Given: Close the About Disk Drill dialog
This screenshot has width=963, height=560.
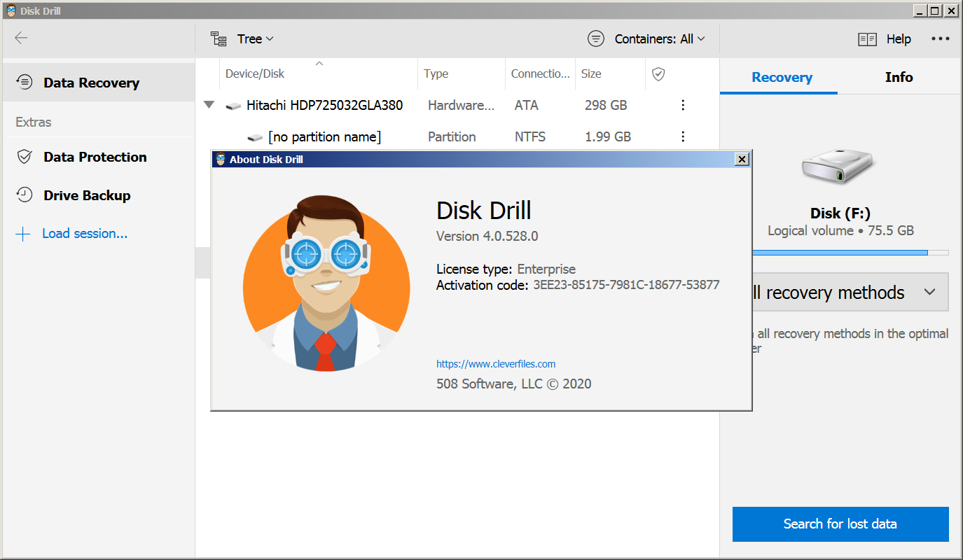Looking at the screenshot, I should (742, 160).
